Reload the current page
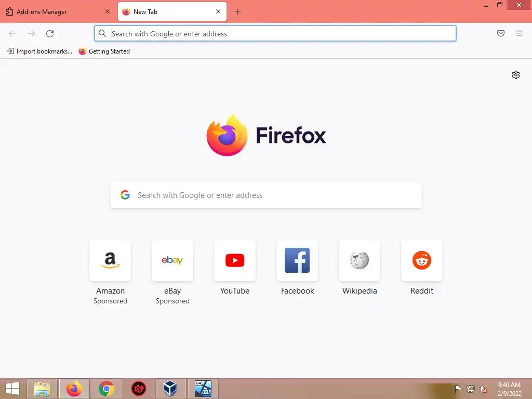Screen dimensions: 532x399 point(50,34)
